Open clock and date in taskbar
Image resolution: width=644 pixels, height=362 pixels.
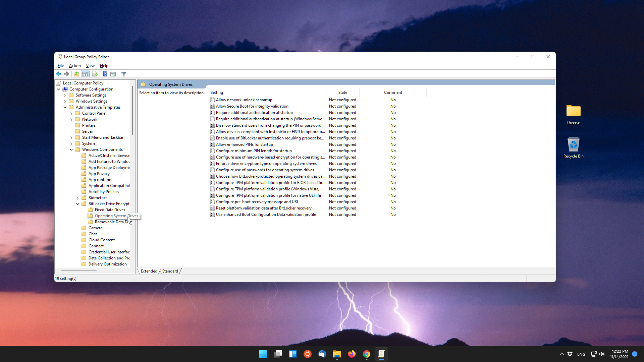tap(619, 354)
